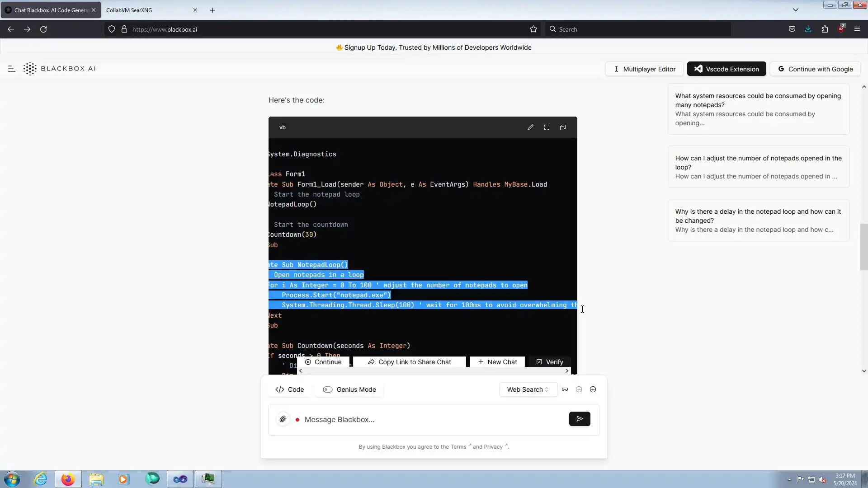Click the code block horizontal scrollbar
868x488 pixels.
point(433,371)
